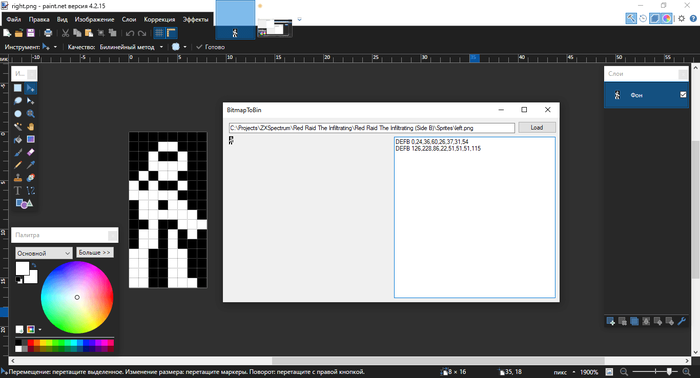Image resolution: width=700 pixels, height=378 pixels.
Task: Add new layer in Layers panel
Action: (x=611, y=321)
